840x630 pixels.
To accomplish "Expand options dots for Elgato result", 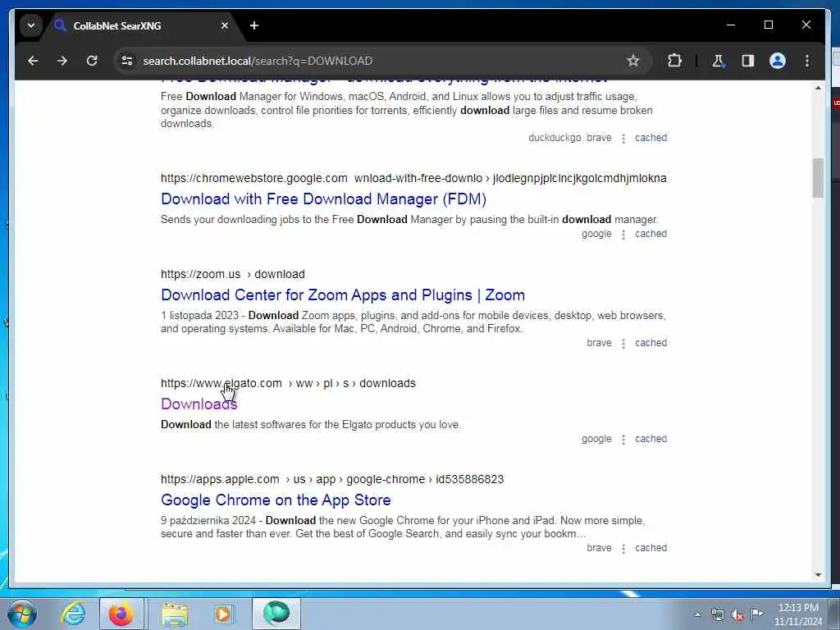I will 623,440.
